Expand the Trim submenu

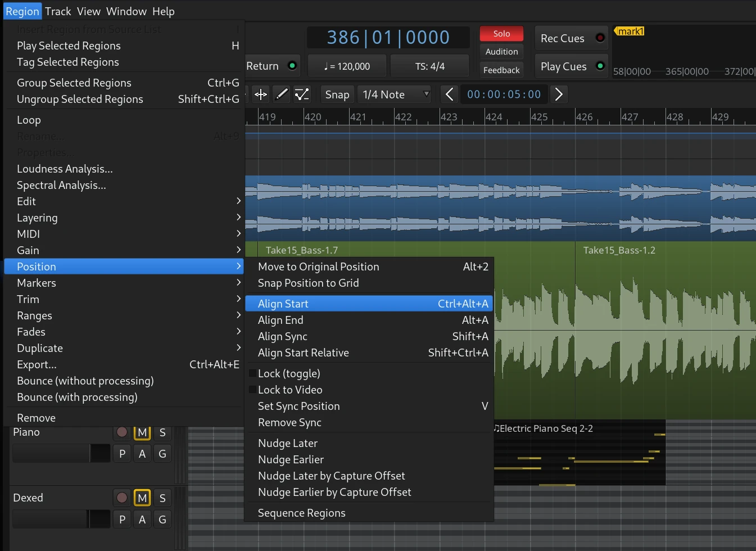[x=124, y=299]
